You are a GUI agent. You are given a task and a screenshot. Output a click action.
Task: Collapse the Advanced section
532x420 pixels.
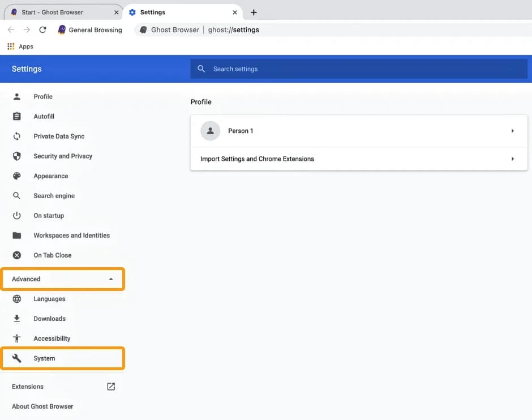[x=62, y=278]
